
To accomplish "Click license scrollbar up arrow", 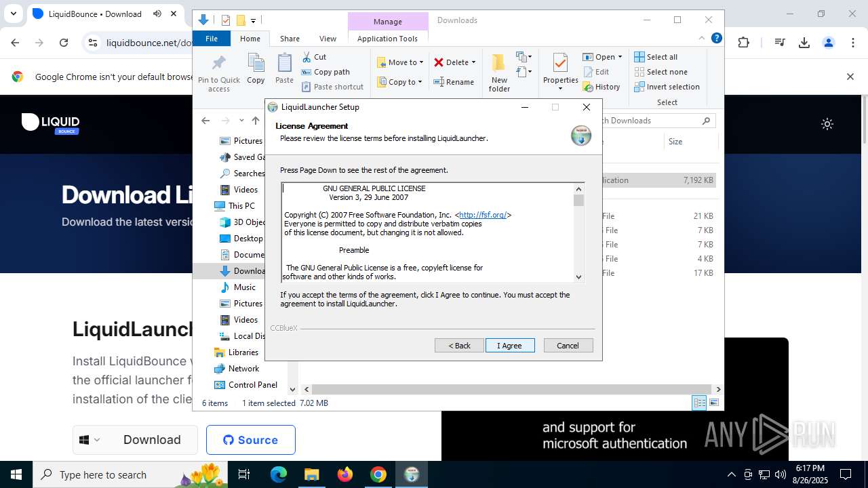I will [x=578, y=189].
